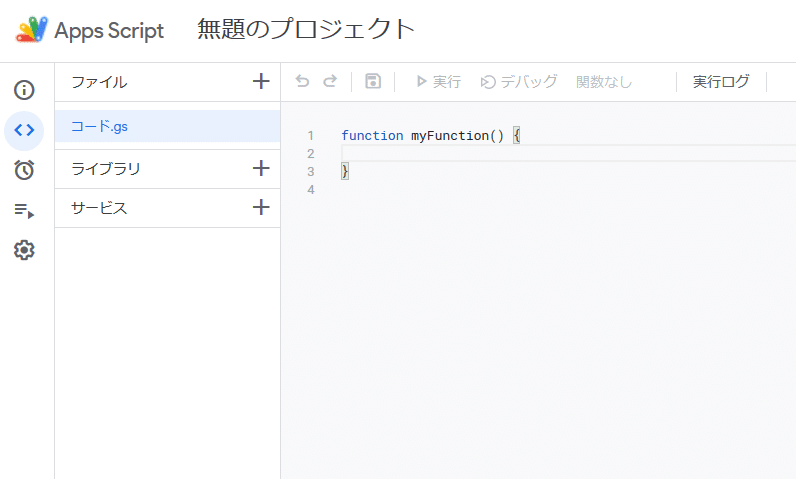Click the ファイル section header
The height and width of the screenshot is (479, 796).
point(99,82)
